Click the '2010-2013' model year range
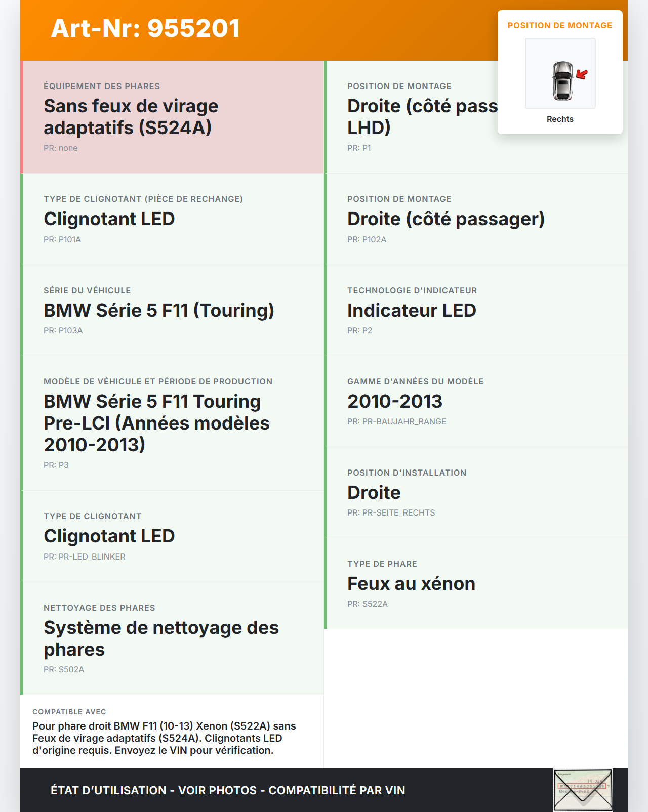The width and height of the screenshot is (648, 812). [x=394, y=402]
